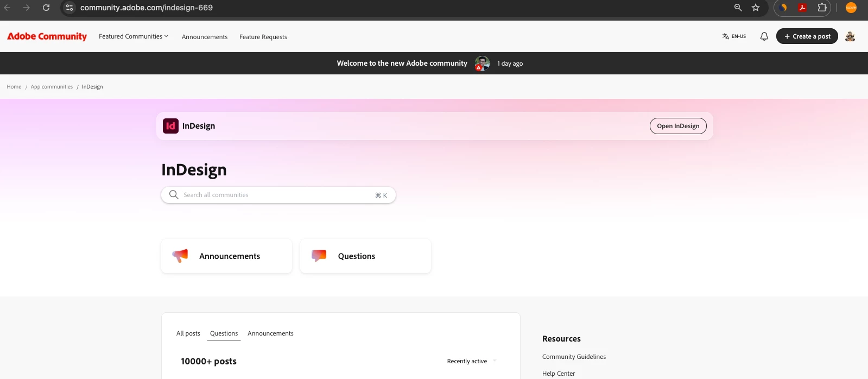868x379 pixels.
Task: Click the Create a post button
Action: (807, 36)
